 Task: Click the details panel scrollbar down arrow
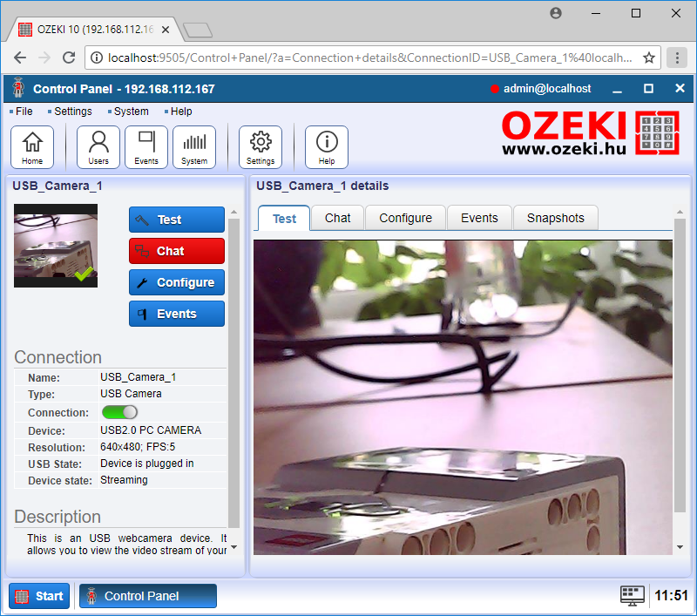(x=680, y=547)
